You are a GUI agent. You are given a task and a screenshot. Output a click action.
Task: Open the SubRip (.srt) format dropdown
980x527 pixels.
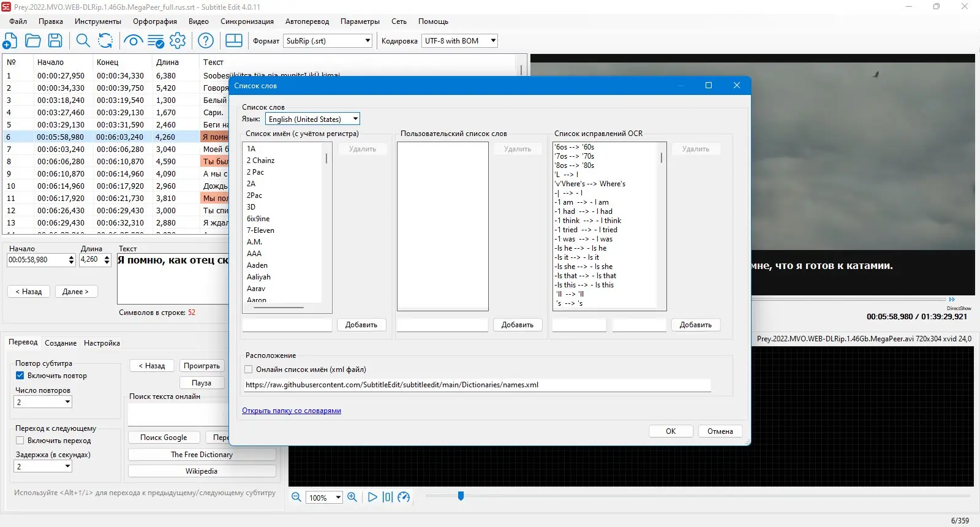pyautogui.click(x=328, y=41)
